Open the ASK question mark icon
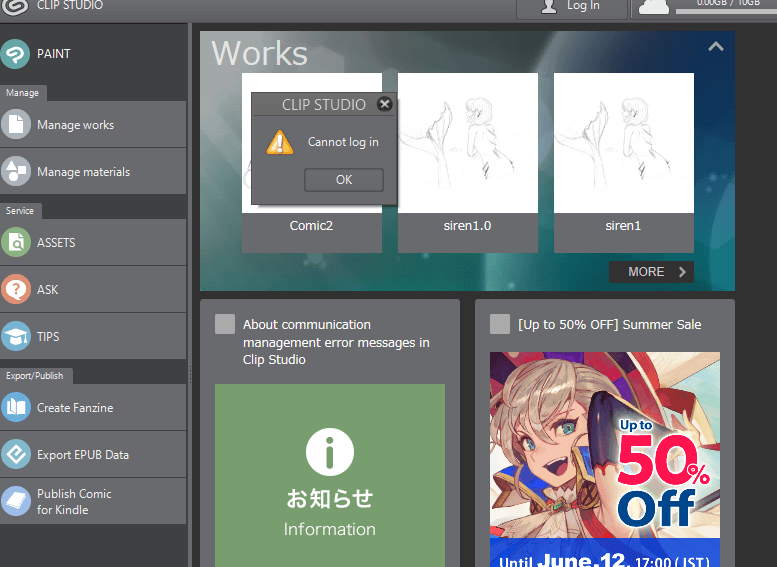The height and width of the screenshot is (567, 777). tap(15, 289)
